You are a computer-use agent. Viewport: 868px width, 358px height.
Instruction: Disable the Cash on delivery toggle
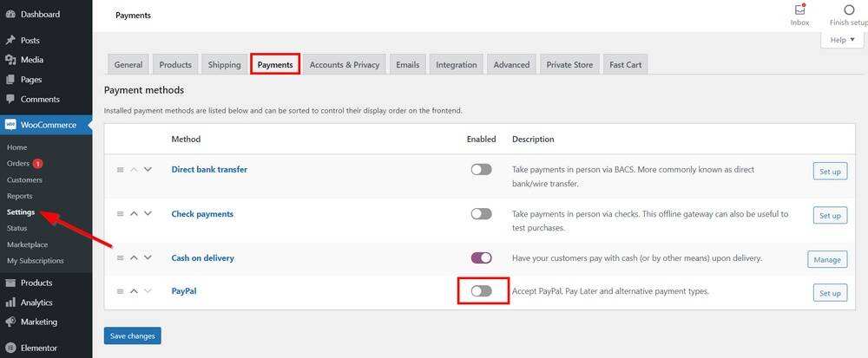click(x=481, y=257)
